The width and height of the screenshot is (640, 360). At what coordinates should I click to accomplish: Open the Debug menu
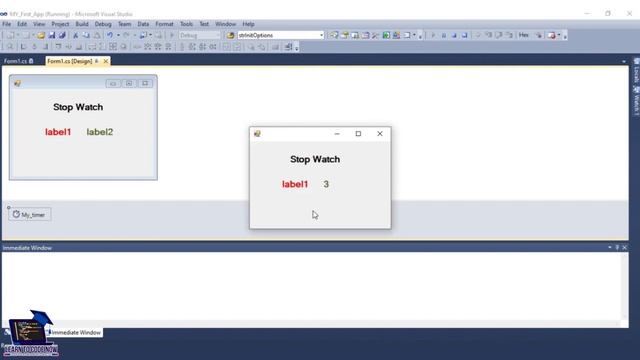coord(103,24)
